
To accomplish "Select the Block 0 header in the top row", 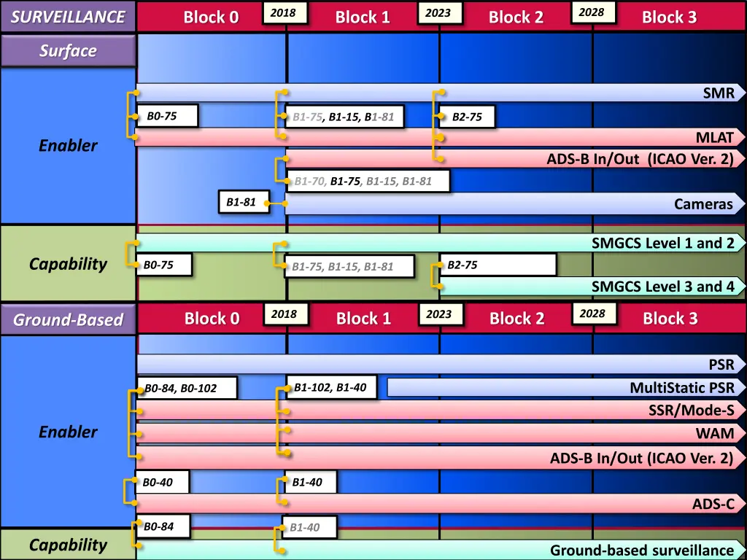I will [211, 17].
